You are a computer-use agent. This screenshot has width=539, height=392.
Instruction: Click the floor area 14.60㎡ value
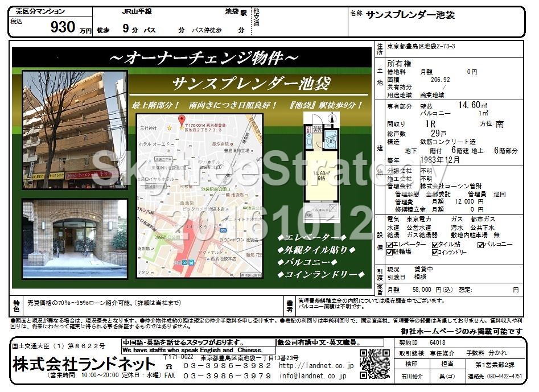[472, 105]
